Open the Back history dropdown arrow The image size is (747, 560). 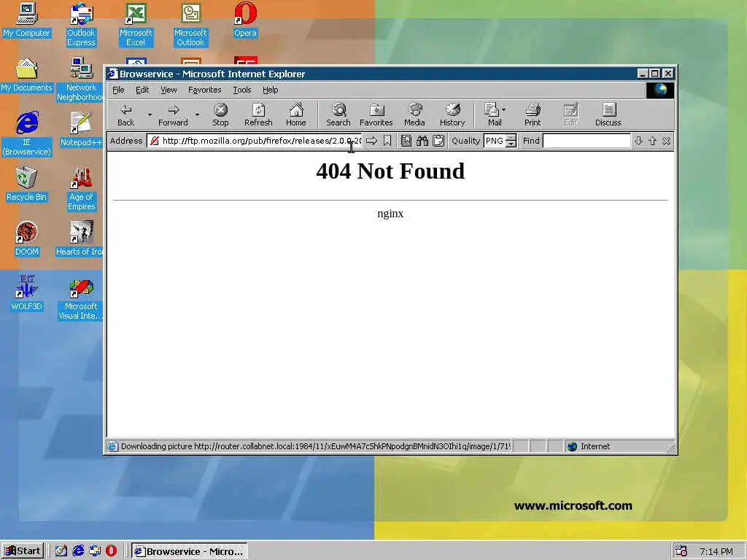click(150, 114)
